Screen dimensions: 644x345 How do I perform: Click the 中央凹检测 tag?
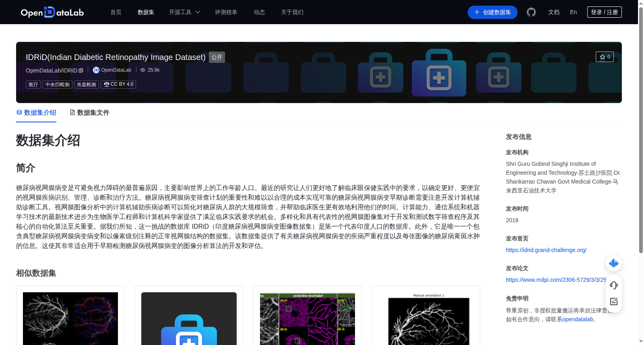58,84
